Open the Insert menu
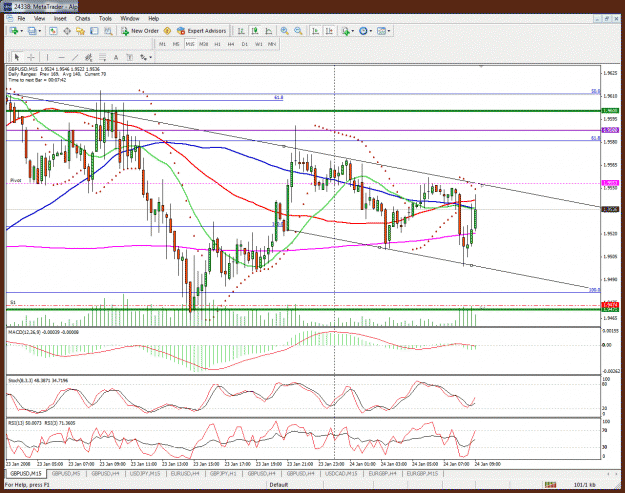This screenshot has width=625, height=493. point(60,18)
